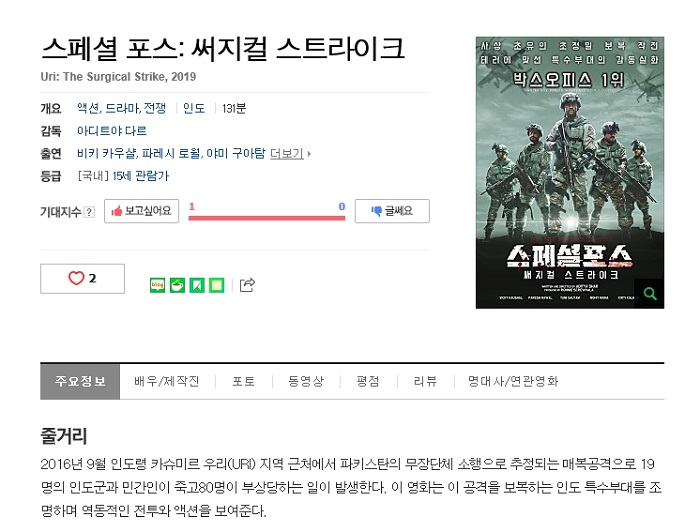Share to Naver blog icon
The image size is (700, 532).
point(157,285)
